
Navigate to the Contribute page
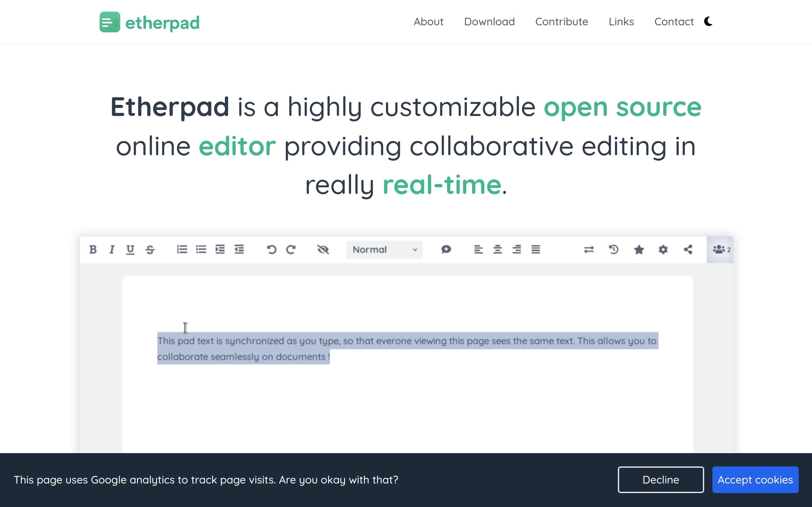pos(561,22)
